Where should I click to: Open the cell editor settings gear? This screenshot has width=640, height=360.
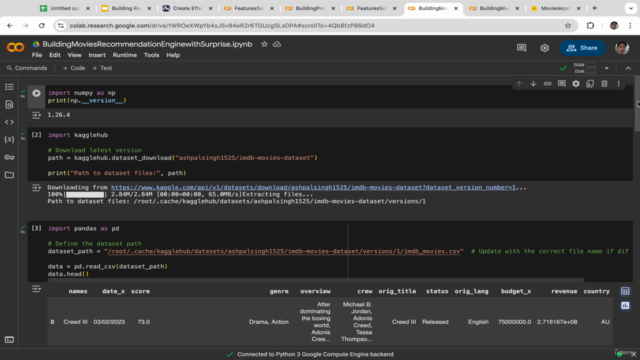576,84
